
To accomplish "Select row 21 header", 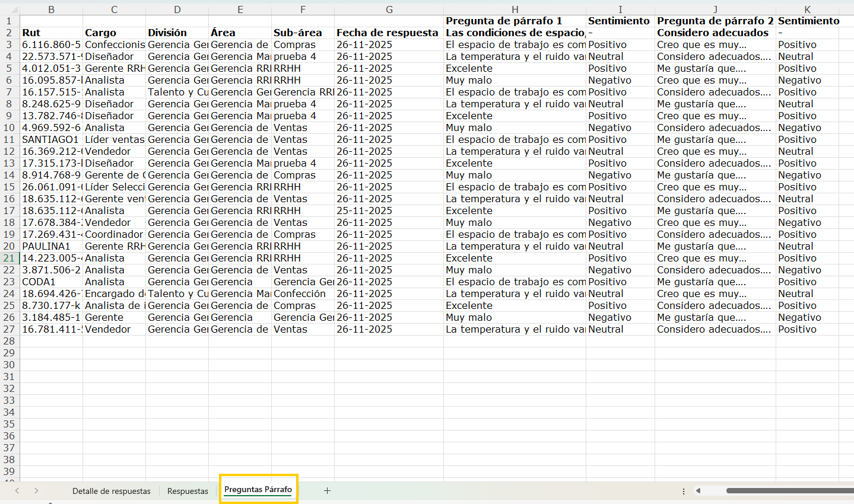I will click(x=9, y=258).
